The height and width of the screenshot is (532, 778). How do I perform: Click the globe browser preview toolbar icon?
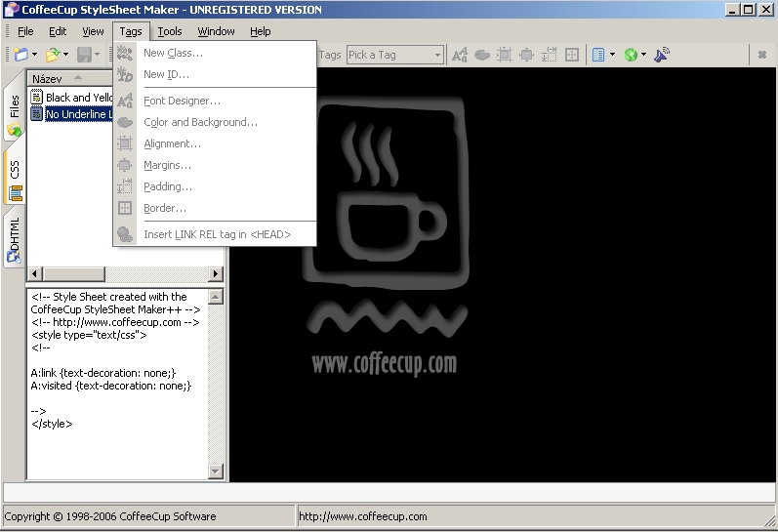(x=631, y=55)
